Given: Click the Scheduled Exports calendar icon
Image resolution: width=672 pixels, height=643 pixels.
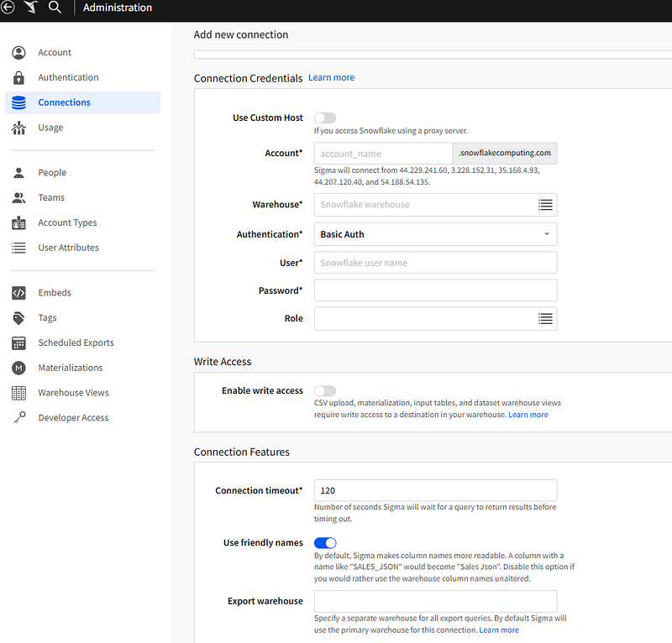Looking at the screenshot, I should pos(18,343).
